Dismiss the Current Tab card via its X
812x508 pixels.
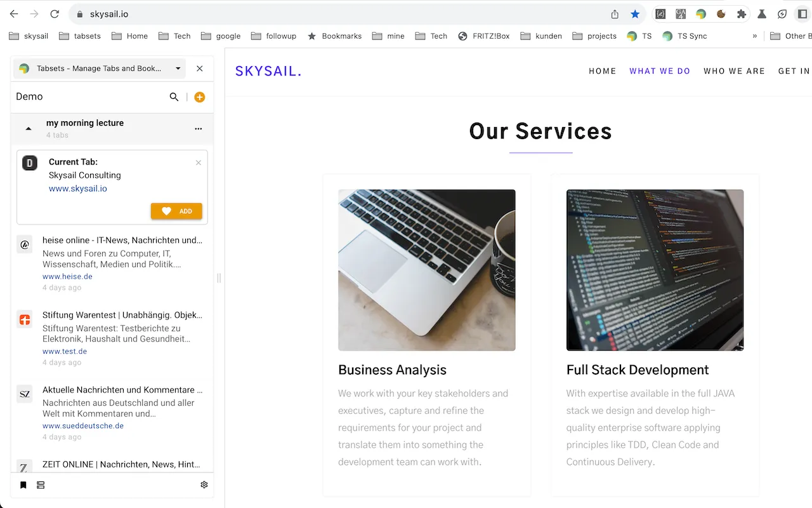(198, 163)
